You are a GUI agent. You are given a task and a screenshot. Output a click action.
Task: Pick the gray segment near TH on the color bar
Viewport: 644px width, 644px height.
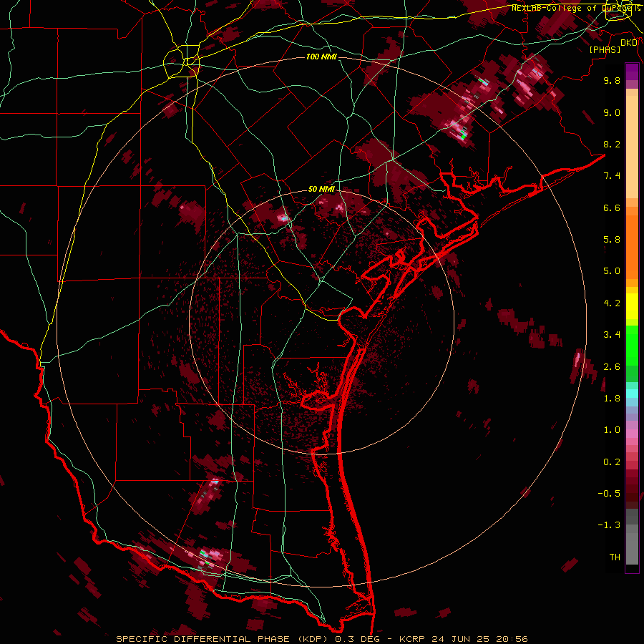(632, 548)
